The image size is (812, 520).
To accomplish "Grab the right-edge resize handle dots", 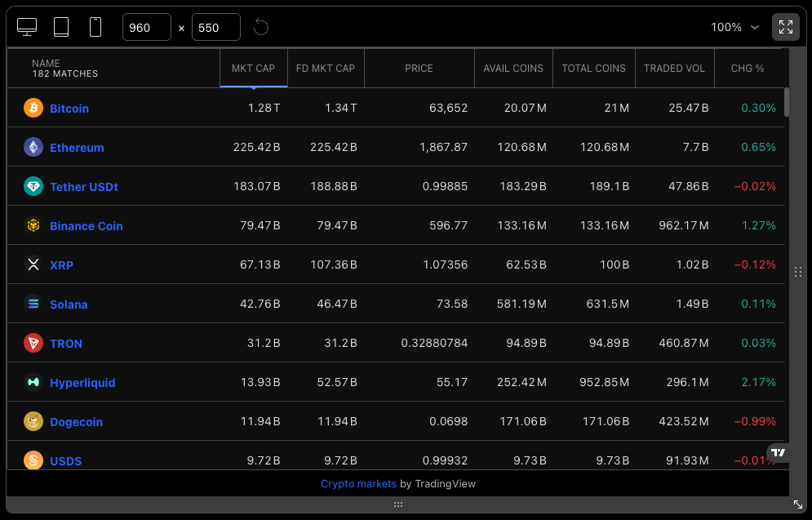I will tap(798, 272).
